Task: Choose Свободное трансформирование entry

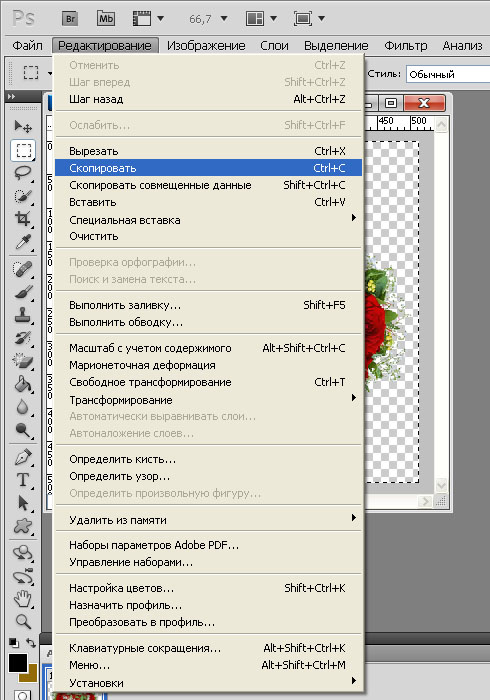Action: click(x=208, y=382)
